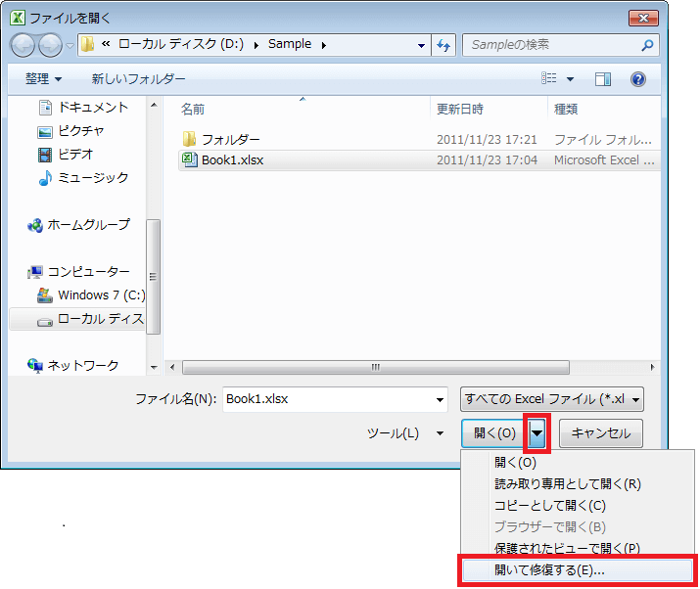Viewport: 700px width, 589px height.
Task: Click the ファイル名 input field
Action: click(328, 399)
